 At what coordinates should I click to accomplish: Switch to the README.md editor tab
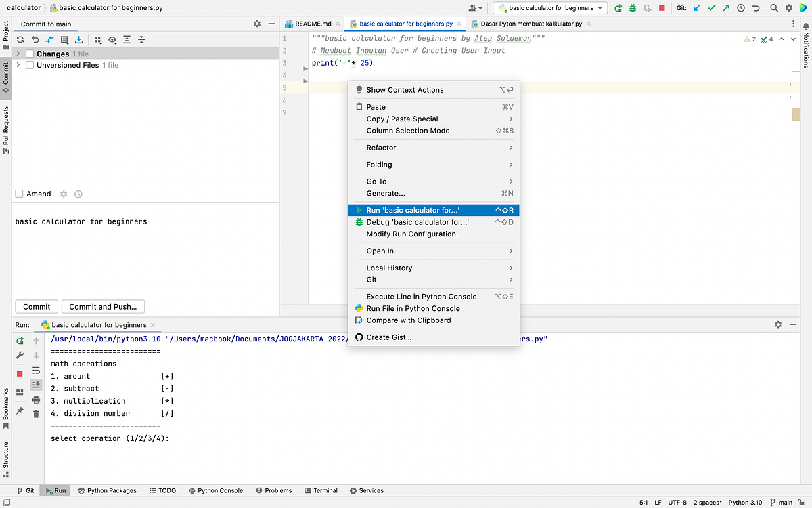311,22
